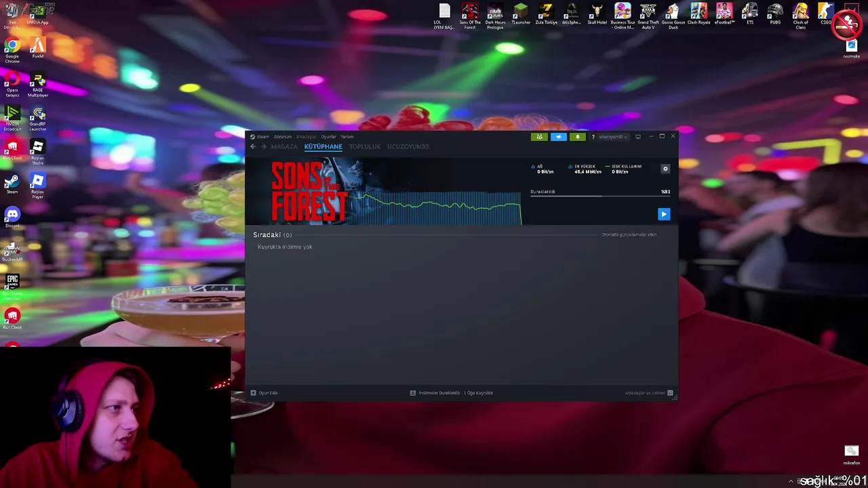Open Epic Games Launcher desktop shortcut
Image resolution: width=868 pixels, height=488 pixels.
12,287
